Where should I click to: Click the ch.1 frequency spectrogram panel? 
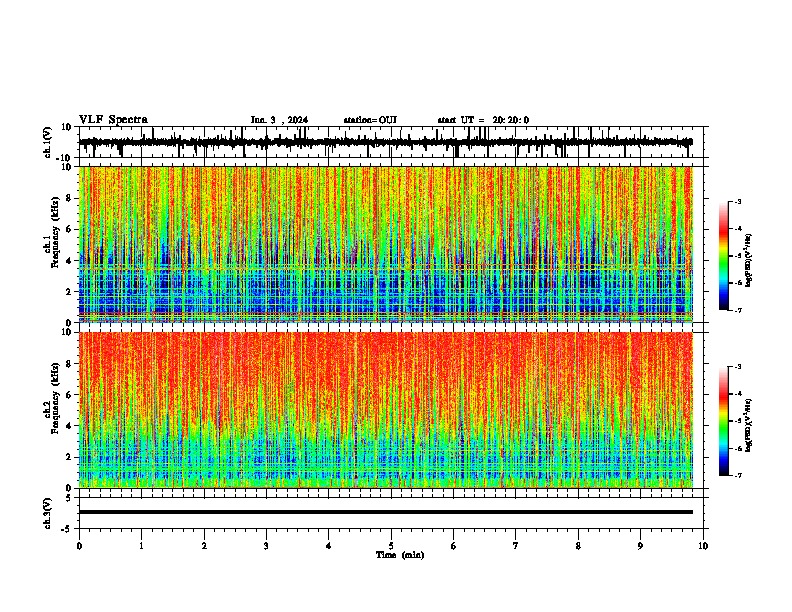(x=386, y=244)
